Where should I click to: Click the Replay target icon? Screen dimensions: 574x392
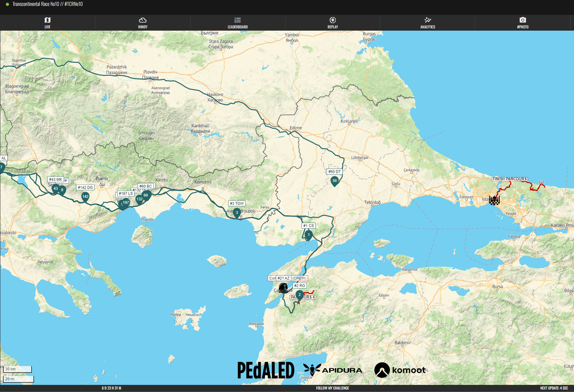click(x=333, y=20)
